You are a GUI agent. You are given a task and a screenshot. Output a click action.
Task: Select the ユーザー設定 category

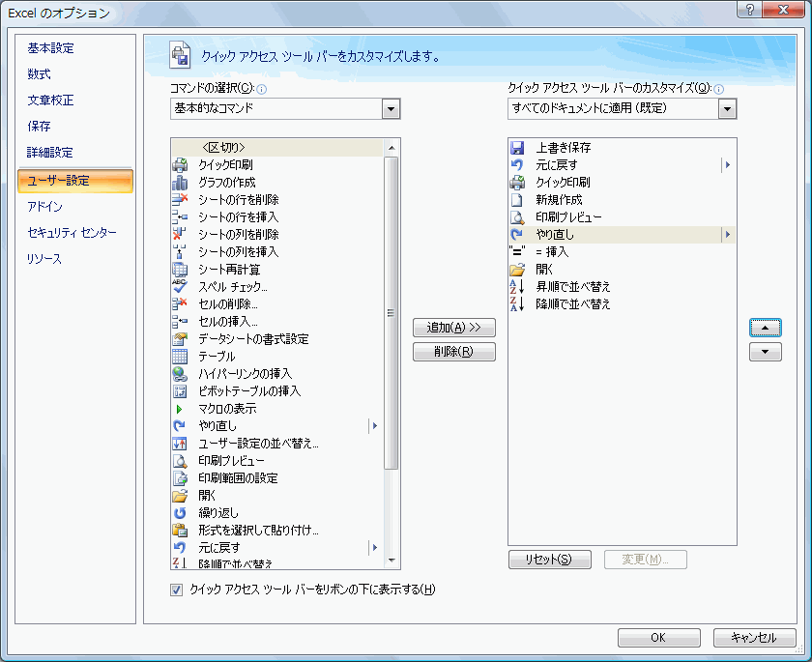[x=75, y=181]
